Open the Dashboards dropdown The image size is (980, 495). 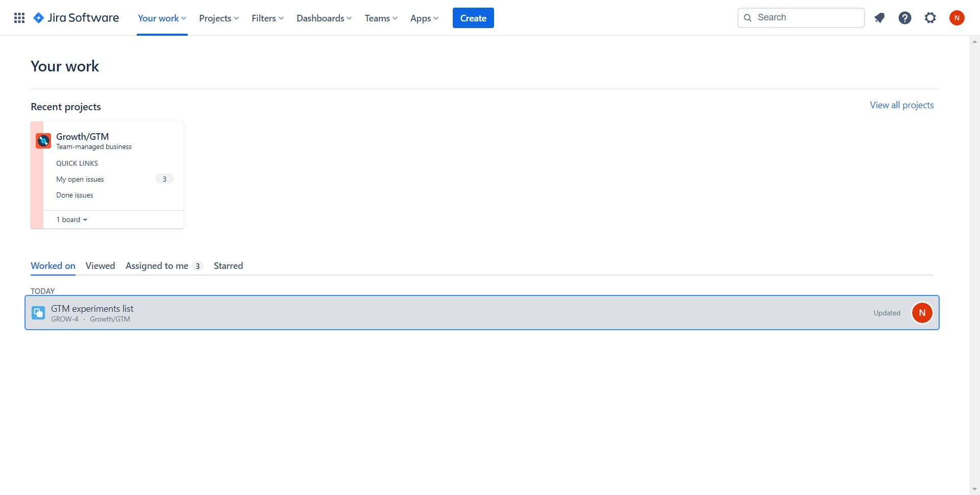(323, 18)
